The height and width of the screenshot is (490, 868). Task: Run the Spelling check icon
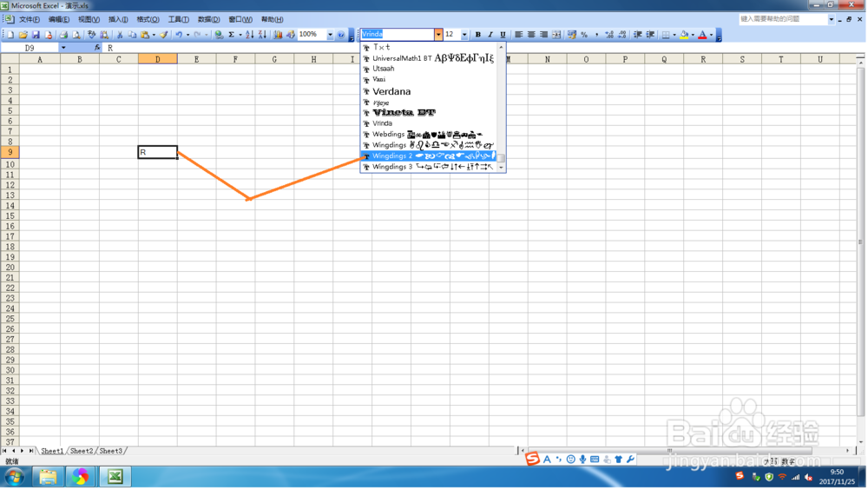(x=92, y=35)
